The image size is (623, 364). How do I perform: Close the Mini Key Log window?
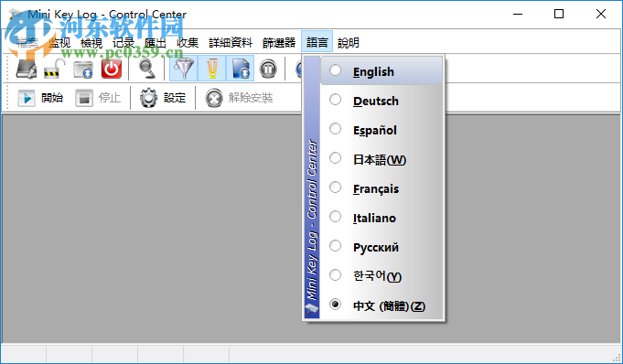[601, 15]
